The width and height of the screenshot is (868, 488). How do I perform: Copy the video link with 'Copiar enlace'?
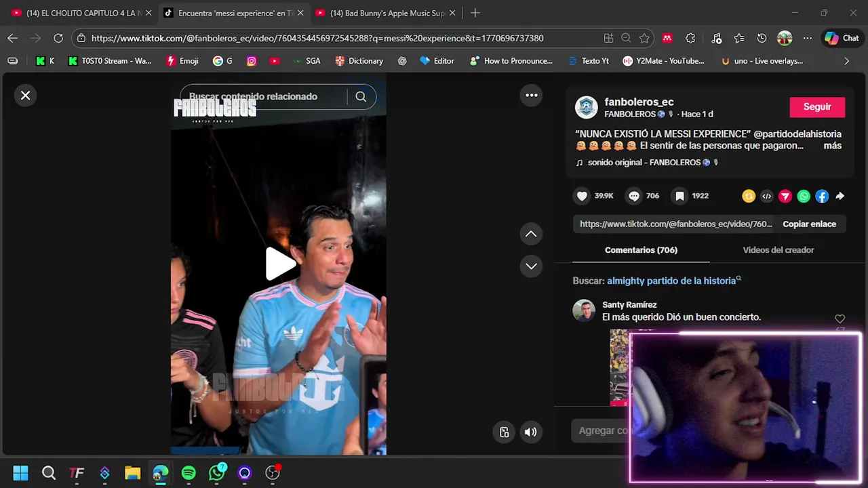coord(809,224)
